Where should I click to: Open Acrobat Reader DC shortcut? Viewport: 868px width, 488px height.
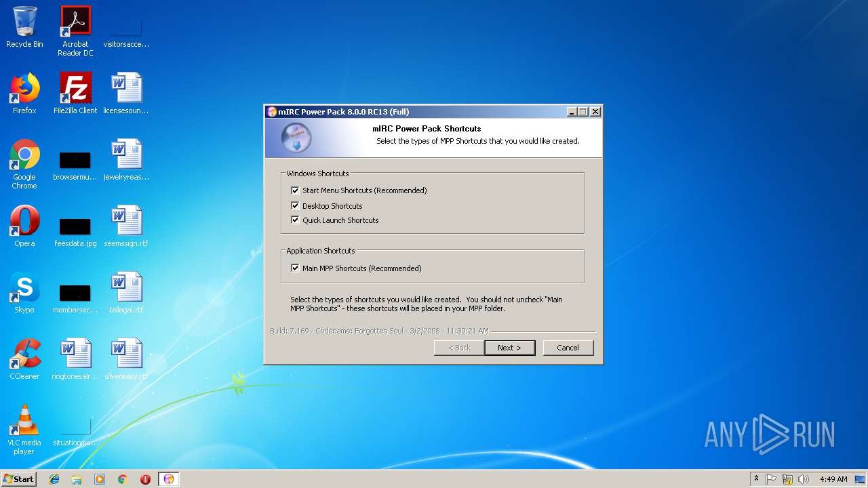(75, 31)
